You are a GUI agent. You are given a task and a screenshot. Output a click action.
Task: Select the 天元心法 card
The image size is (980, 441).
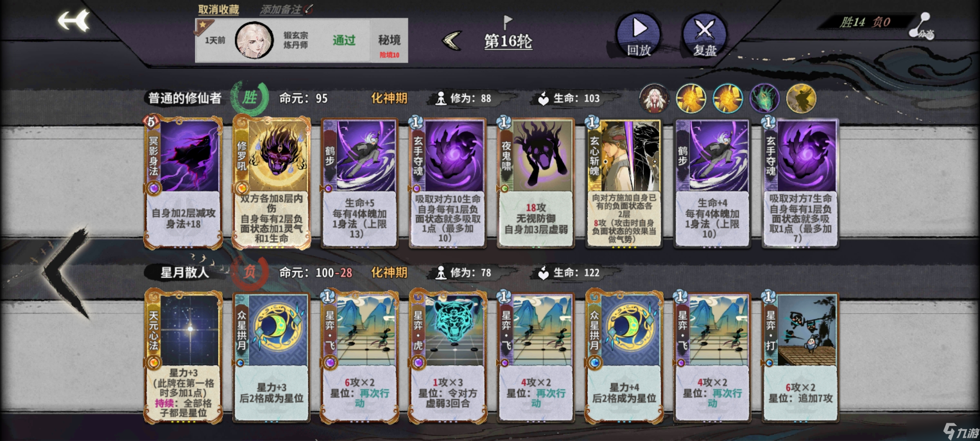point(183,356)
